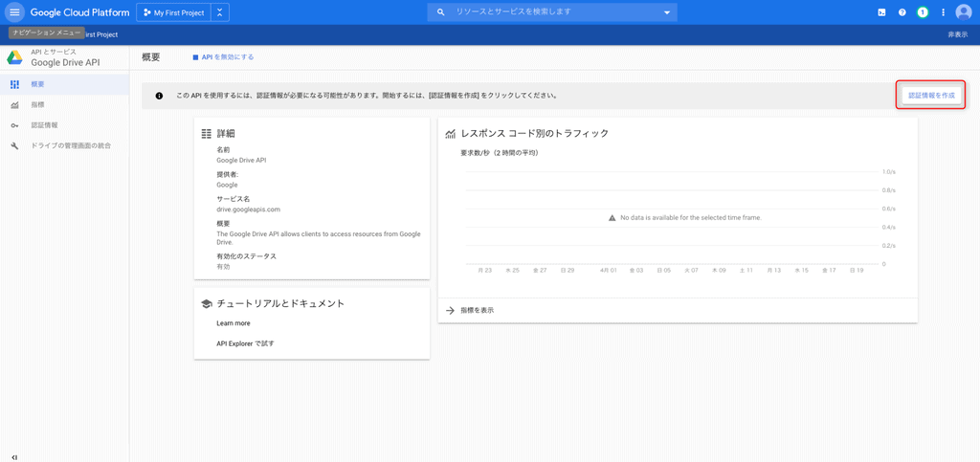
Task: Open the My First Project selector
Action: click(x=173, y=12)
